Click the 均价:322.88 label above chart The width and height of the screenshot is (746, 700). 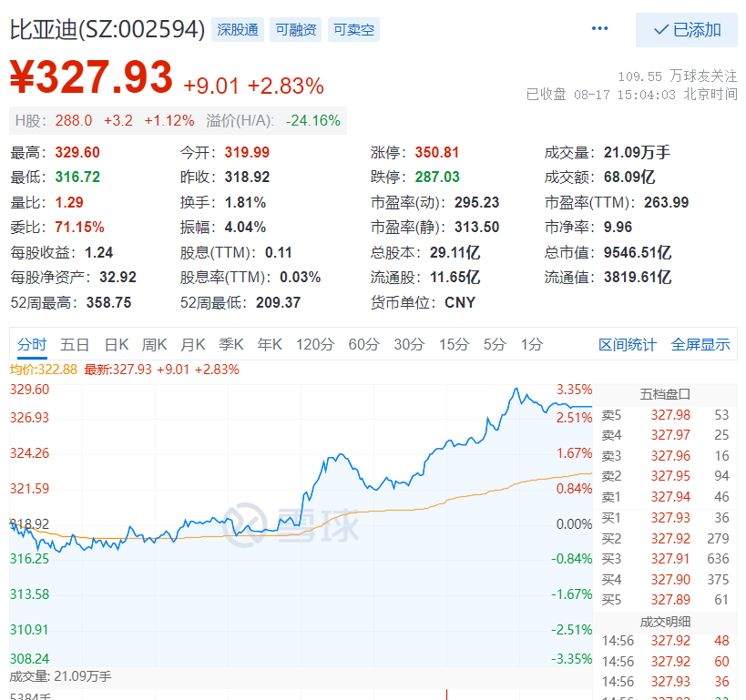44,370
